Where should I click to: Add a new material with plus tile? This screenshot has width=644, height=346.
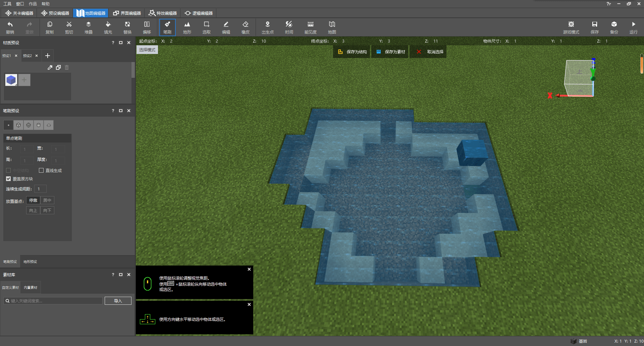point(24,80)
